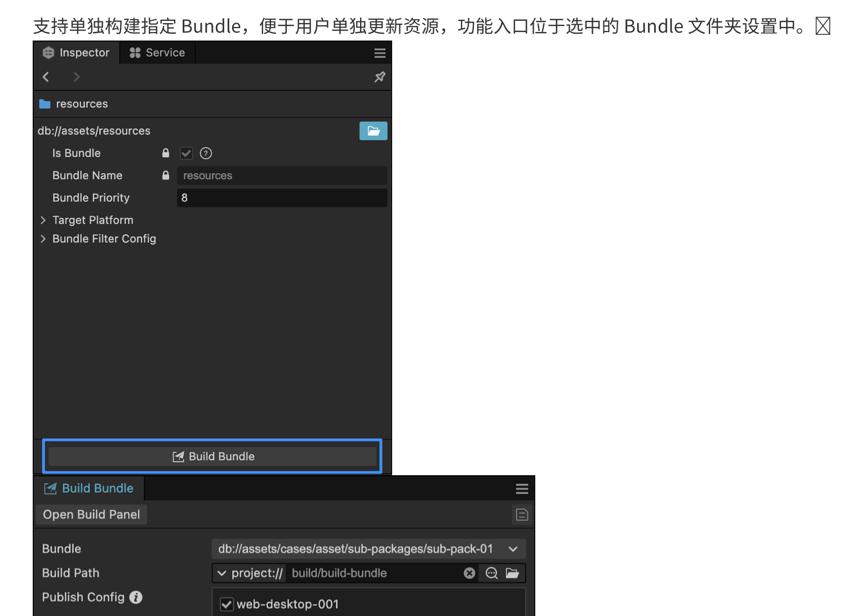Edit the Bundle Priority field
861x616 pixels.
pyautogui.click(x=282, y=198)
